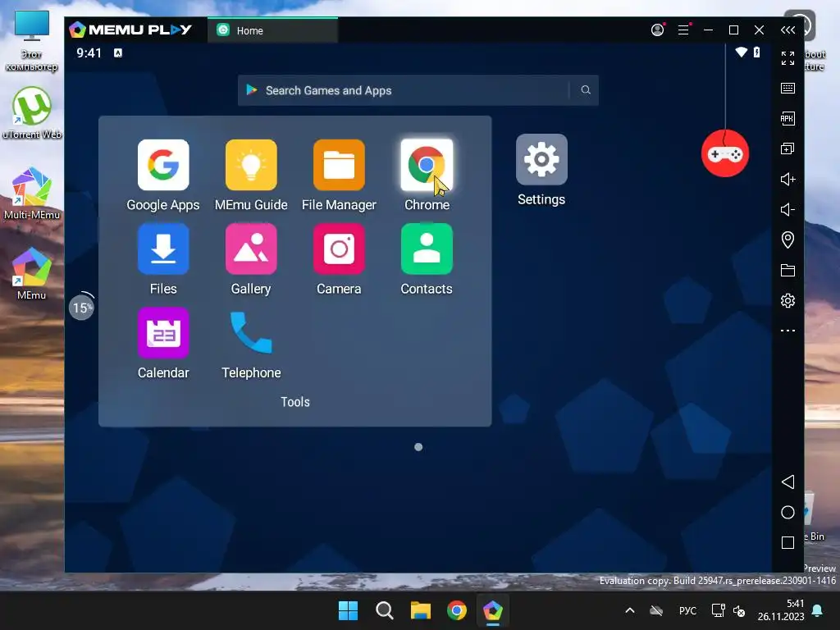Toggle fullscreen mode in MEmu sidebar
Image resolution: width=840 pixels, height=630 pixels.
pos(787,58)
